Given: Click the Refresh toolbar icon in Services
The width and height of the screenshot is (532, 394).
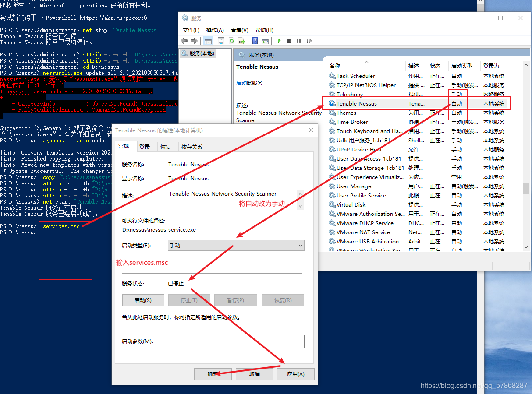Looking at the screenshot, I should [x=231, y=41].
